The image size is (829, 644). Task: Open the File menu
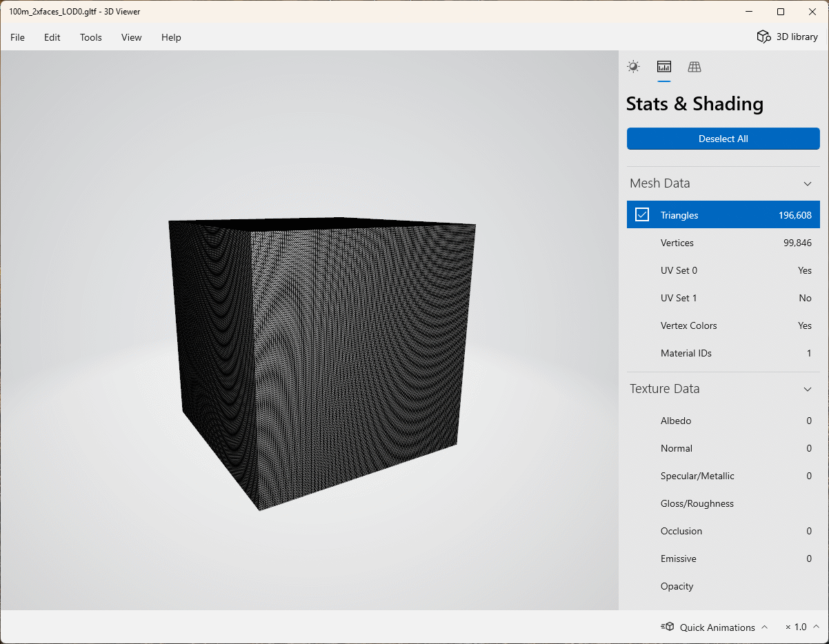17,37
